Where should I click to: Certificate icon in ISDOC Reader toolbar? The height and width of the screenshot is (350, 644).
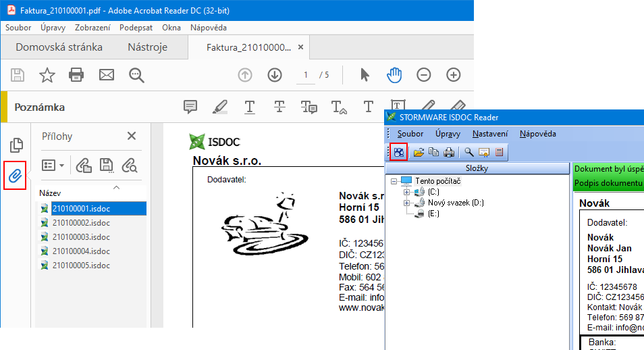[x=484, y=153]
